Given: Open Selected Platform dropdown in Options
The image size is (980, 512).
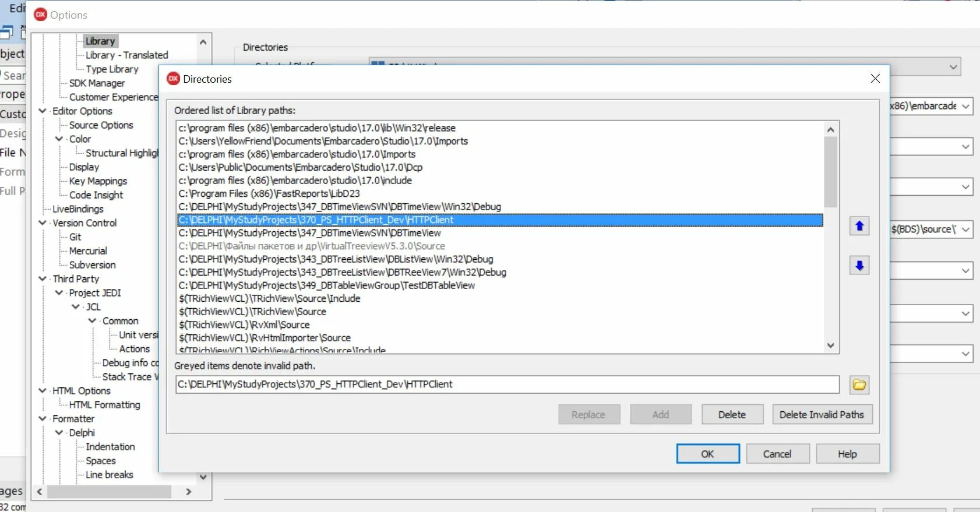Looking at the screenshot, I should pos(953,67).
